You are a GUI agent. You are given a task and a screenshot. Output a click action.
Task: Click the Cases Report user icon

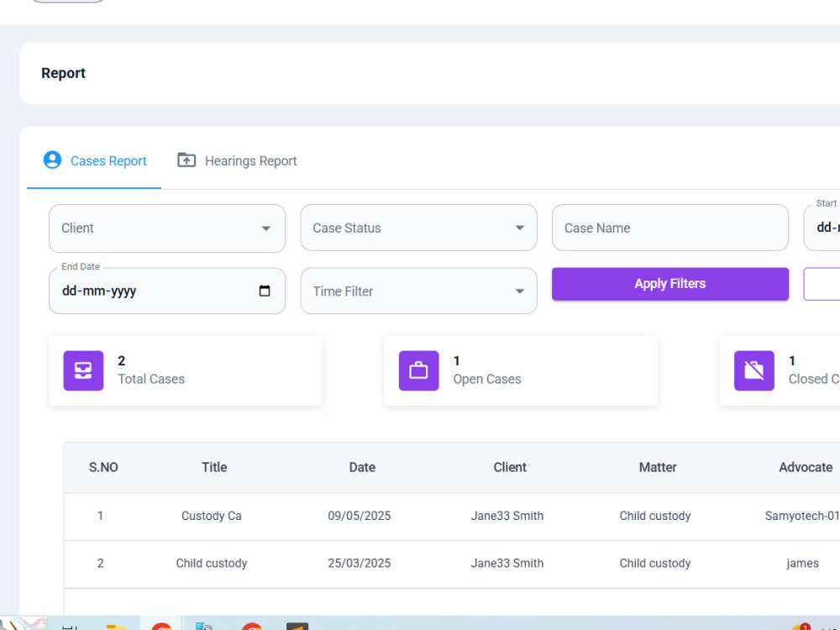[x=52, y=160]
